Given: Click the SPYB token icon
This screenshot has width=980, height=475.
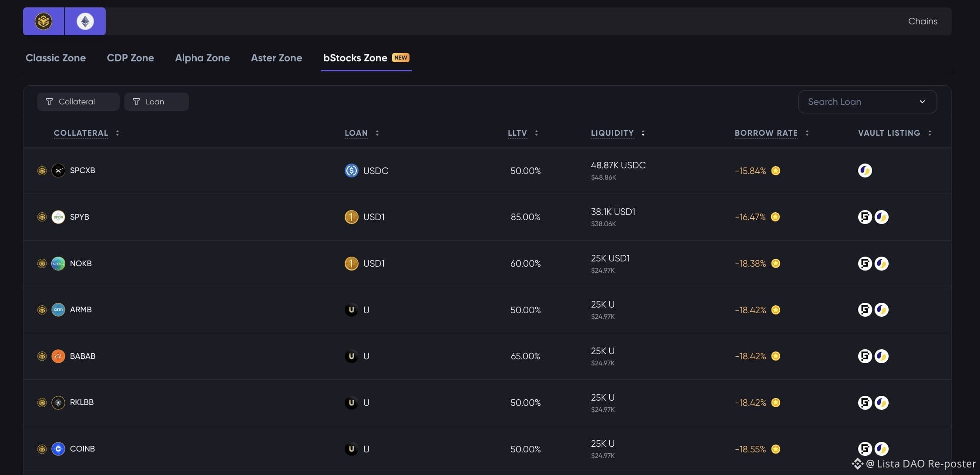Looking at the screenshot, I should (58, 217).
